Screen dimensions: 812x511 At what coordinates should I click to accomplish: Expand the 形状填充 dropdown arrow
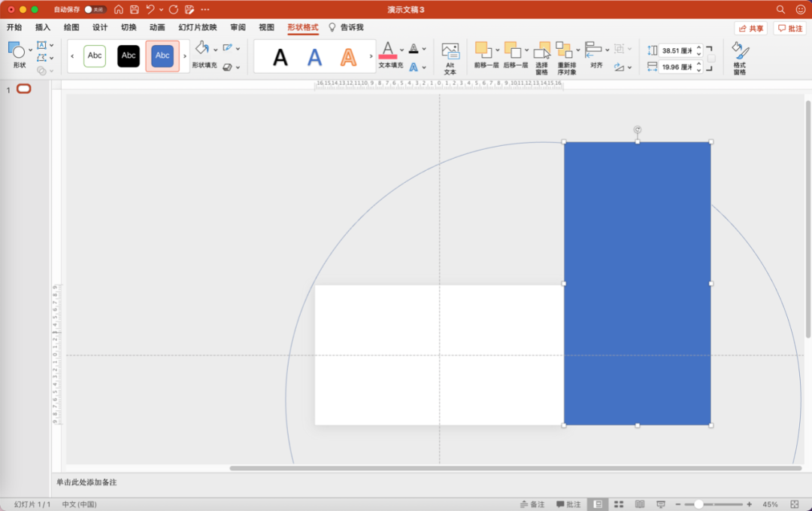(216, 49)
